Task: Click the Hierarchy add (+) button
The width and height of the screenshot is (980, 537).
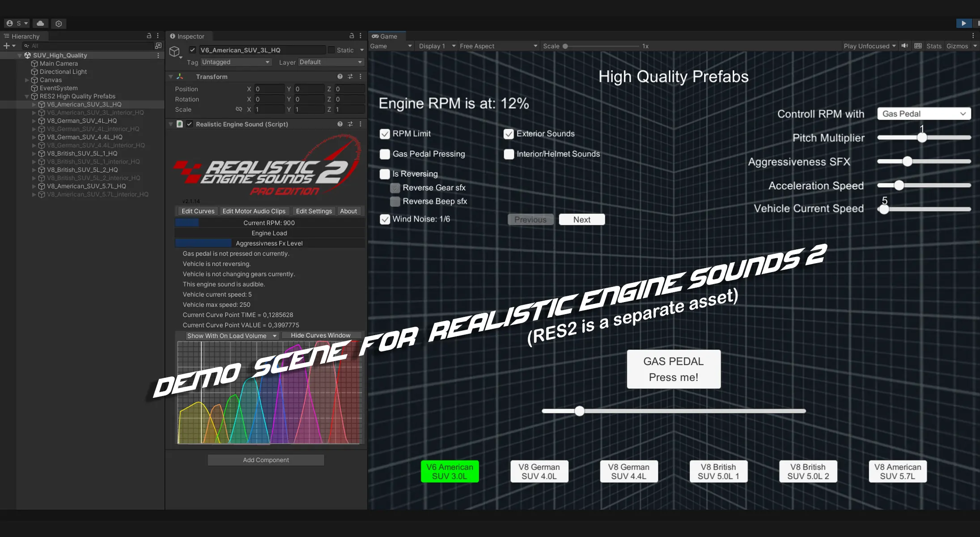Action: [x=6, y=46]
